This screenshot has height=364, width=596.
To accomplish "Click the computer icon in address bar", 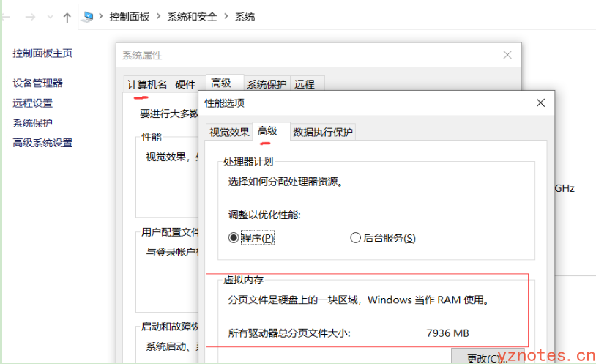I will (x=89, y=16).
